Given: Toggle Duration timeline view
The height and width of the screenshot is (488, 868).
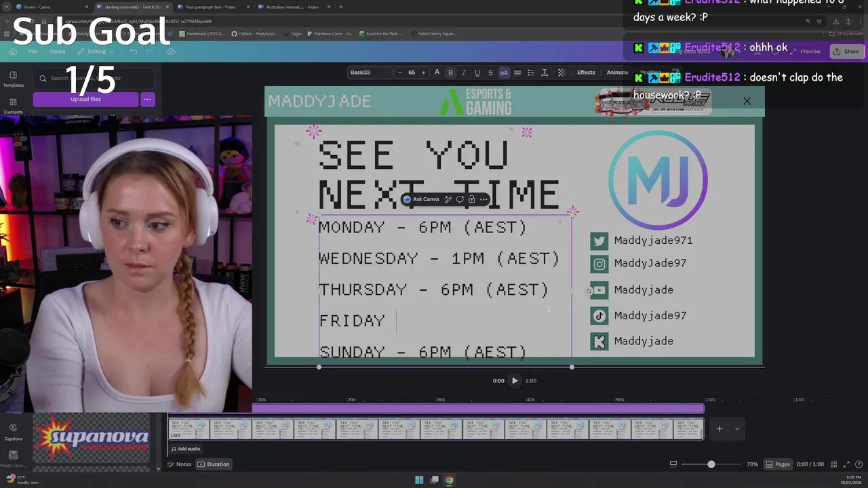Looking at the screenshot, I should [214, 464].
